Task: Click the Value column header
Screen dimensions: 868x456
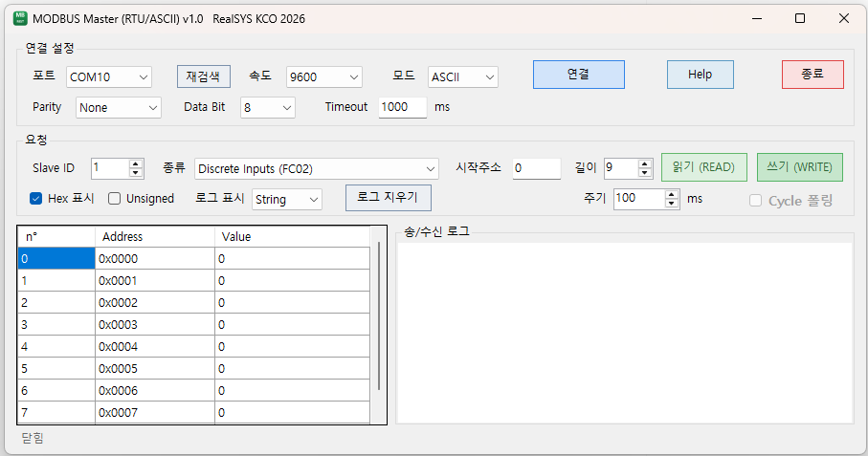Action: 292,236
